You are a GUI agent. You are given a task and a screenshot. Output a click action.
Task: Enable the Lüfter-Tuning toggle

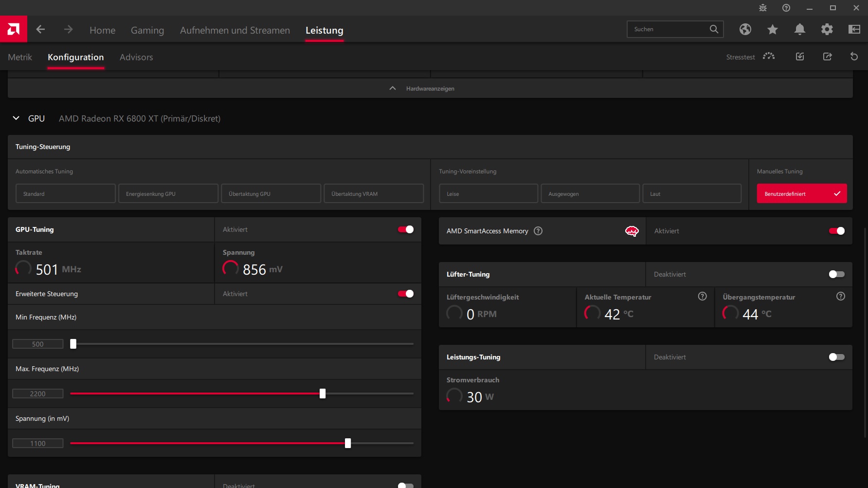[x=836, y=274]
